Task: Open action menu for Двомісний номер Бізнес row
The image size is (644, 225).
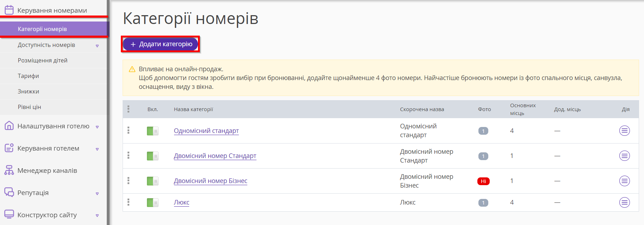Action: (x=625, y=181)
